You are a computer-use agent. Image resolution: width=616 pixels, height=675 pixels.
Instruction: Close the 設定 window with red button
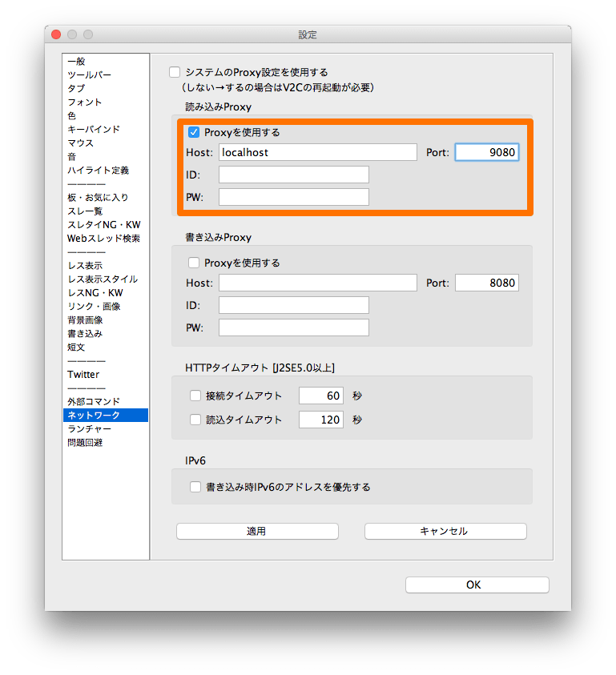click(56, 34)
